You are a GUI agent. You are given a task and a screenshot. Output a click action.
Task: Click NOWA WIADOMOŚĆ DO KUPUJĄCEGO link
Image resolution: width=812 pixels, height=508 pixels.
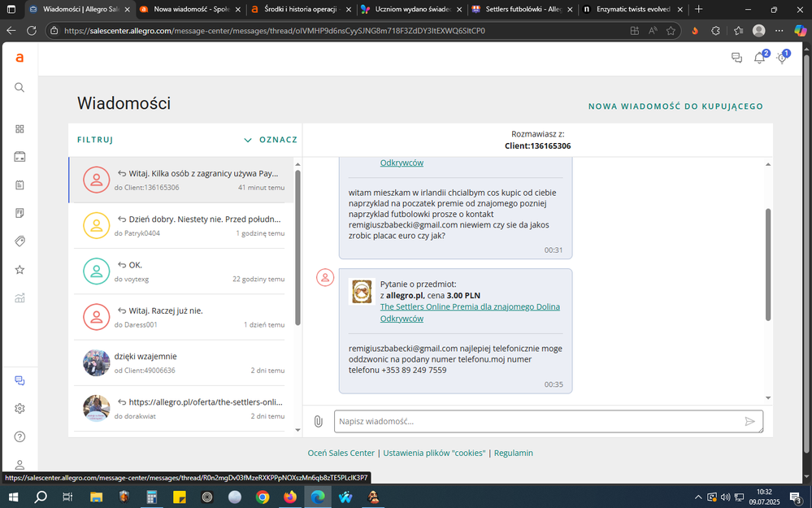pos(675,106)
